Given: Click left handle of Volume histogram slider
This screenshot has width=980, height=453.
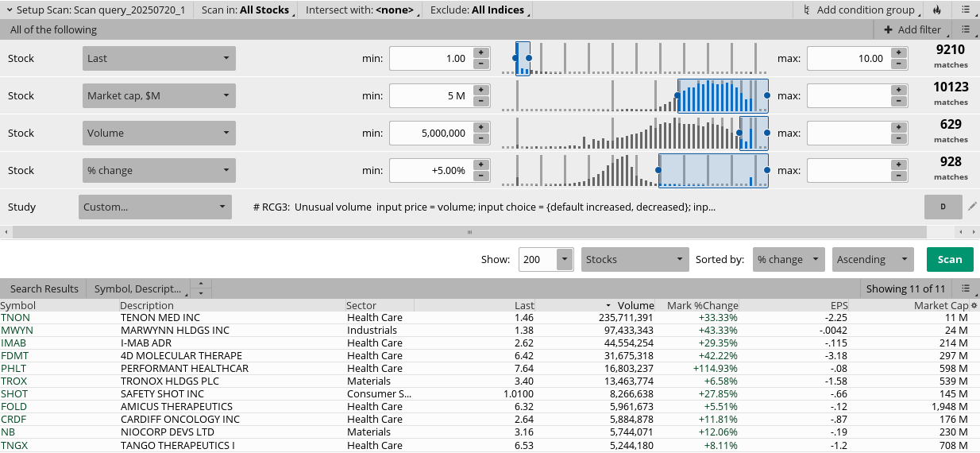Looking at the screenshot, I should coord(739,133).
